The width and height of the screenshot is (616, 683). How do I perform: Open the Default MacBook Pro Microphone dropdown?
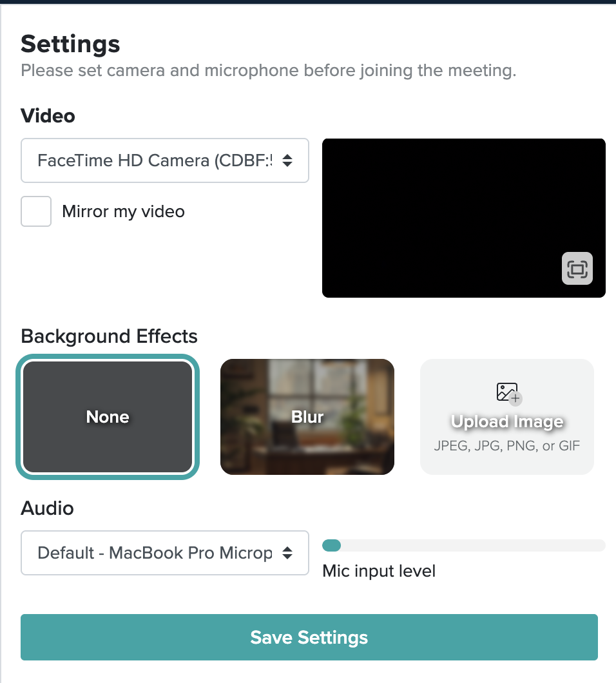coord(165,553)
